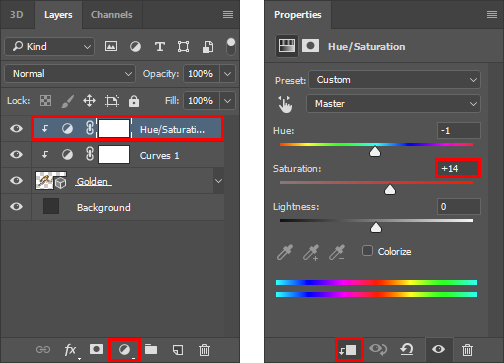Select the Hue/Saturation layer mask thumbnail
This screenshot has height=363, width=504.
[x=114, y=128]
